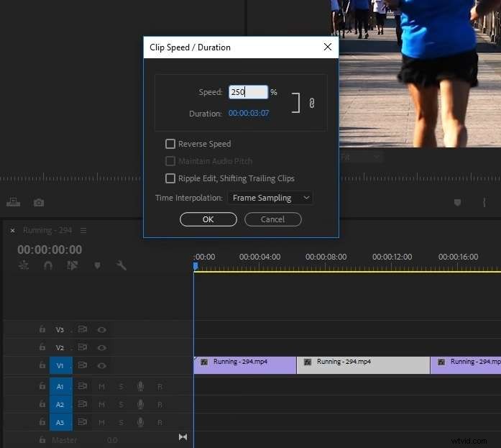This screenshot has width=501, height=448.
Task: Select the V3 track target
Action: (60, 329)
